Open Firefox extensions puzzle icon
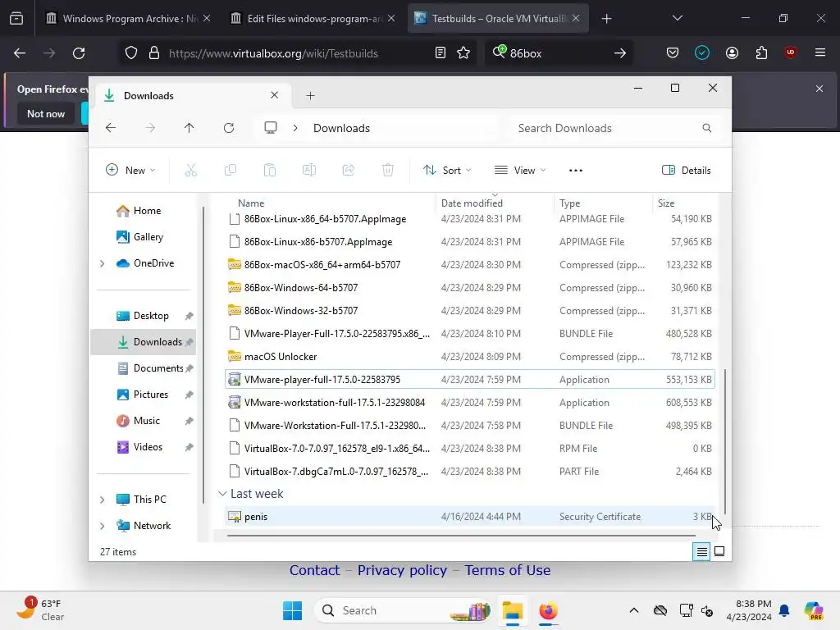Viewport: 840px width, 630px height. [x=761, y=53]
